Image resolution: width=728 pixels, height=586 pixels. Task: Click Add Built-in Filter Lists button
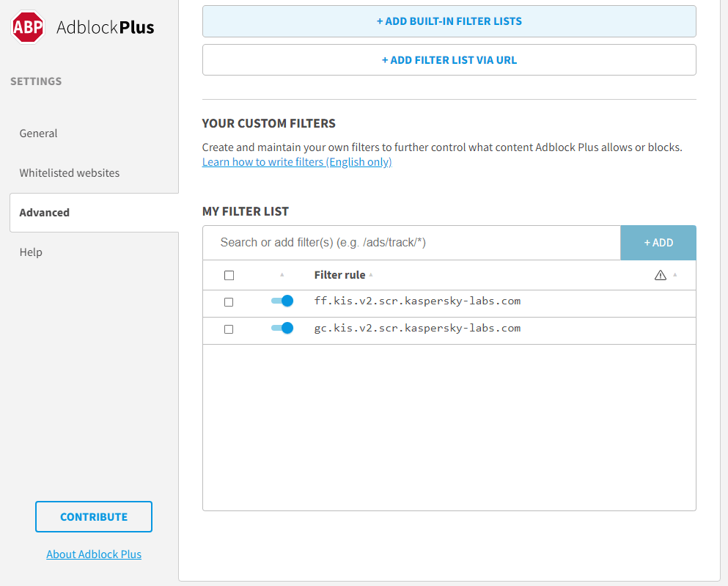point(449,21)
